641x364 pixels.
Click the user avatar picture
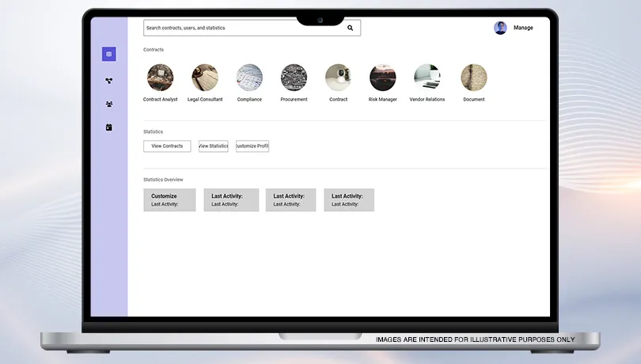coord(500,28)
